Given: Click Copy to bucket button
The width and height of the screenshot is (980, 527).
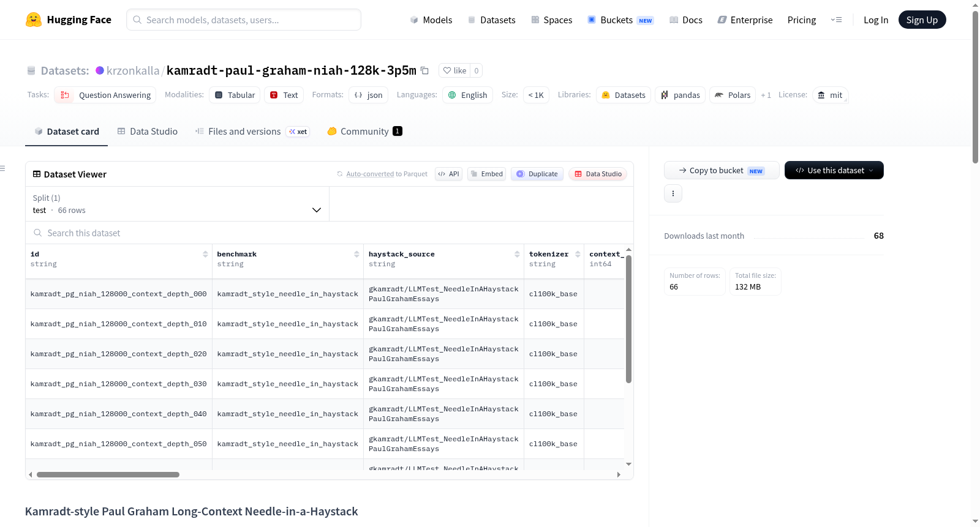Looking at the screenshot, I should click(x=722, y=170).
